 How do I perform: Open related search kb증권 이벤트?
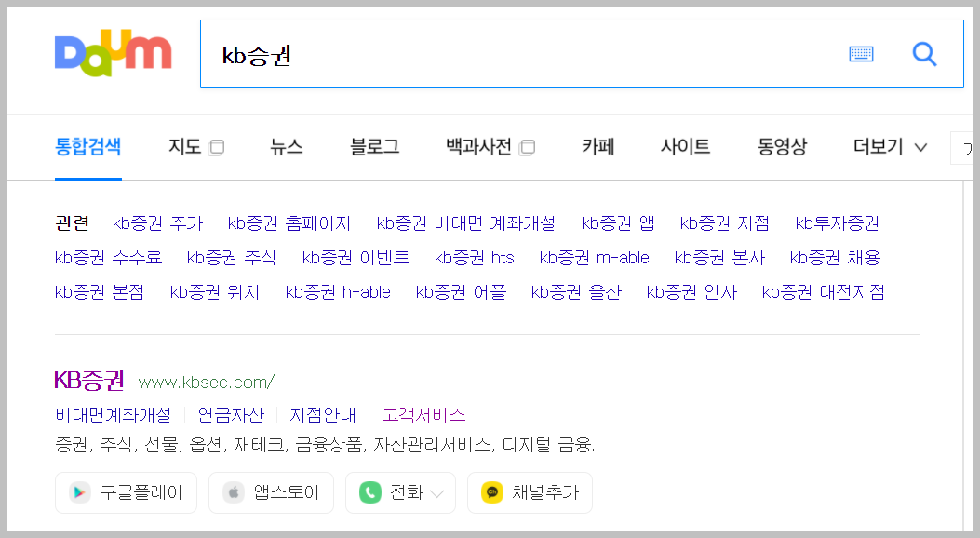pyautogui.click(x=356, y=258)
